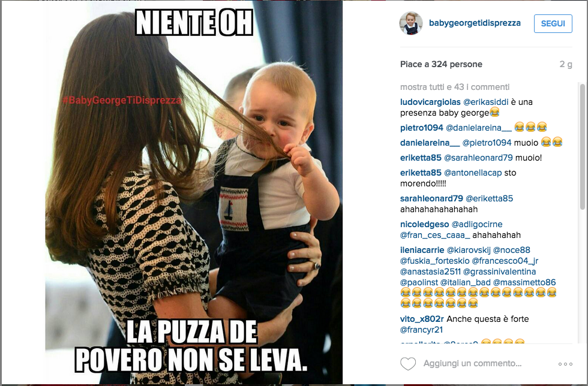Viewport: 588px width, 386px height.
Task: Follow the account with the SEGUI button
Action: tap(553, 23)
